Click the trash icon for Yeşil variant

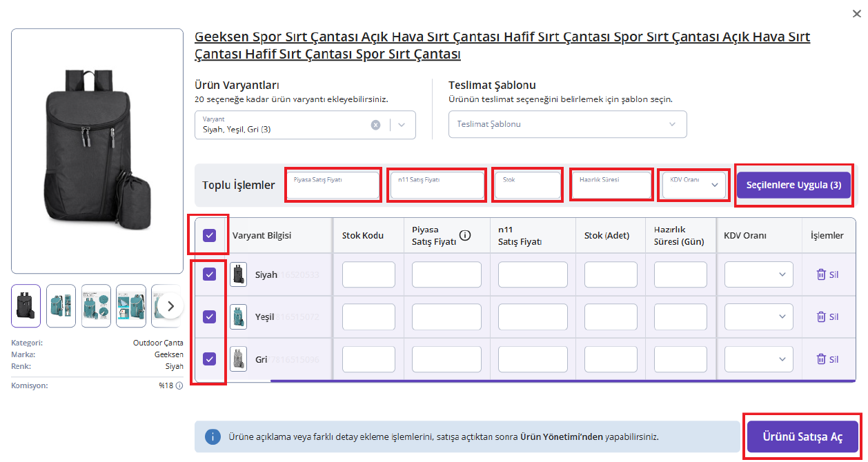point(821,317)
